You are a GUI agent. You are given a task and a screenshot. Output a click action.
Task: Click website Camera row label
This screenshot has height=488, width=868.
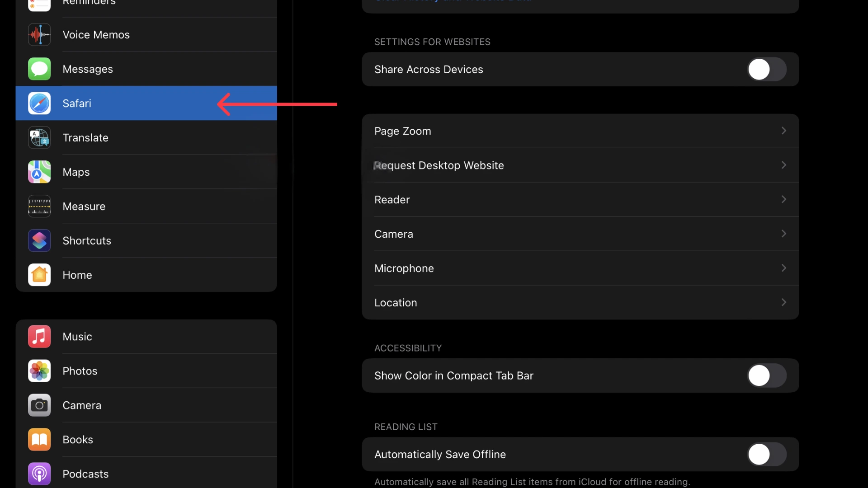click(394, 234)
